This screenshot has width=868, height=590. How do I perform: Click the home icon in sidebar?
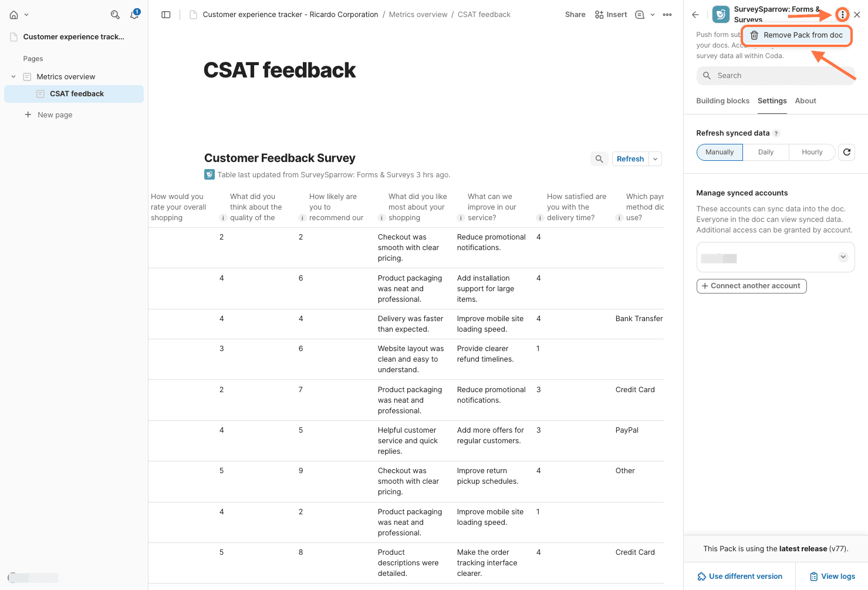click(x=14, y=15)
